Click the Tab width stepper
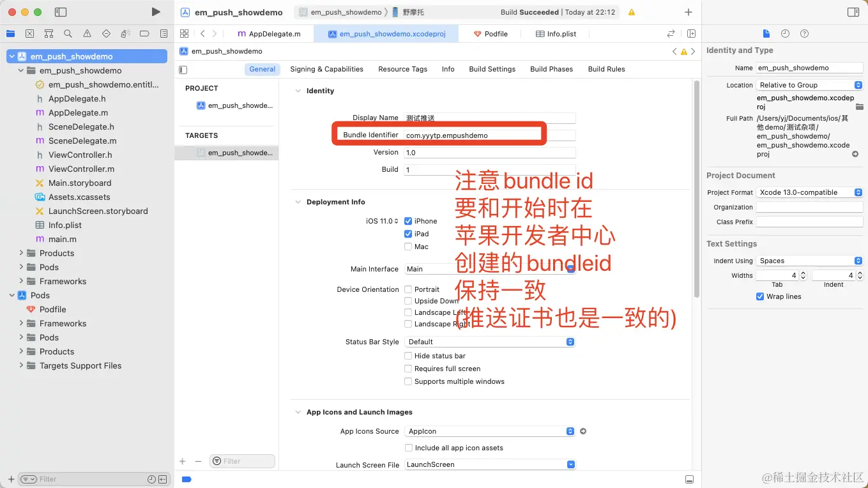This screenshot has height=488, width=868. pos(803,275)
